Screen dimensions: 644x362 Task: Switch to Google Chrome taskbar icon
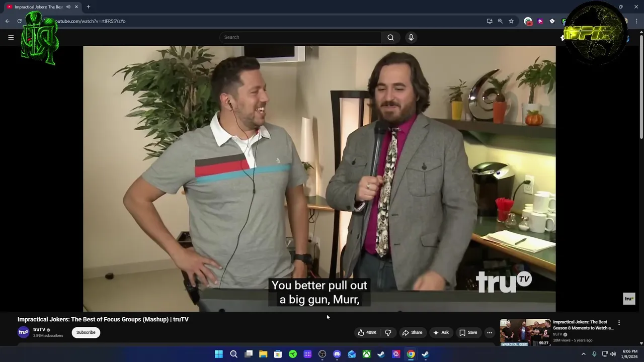click(x=411, y=354)
